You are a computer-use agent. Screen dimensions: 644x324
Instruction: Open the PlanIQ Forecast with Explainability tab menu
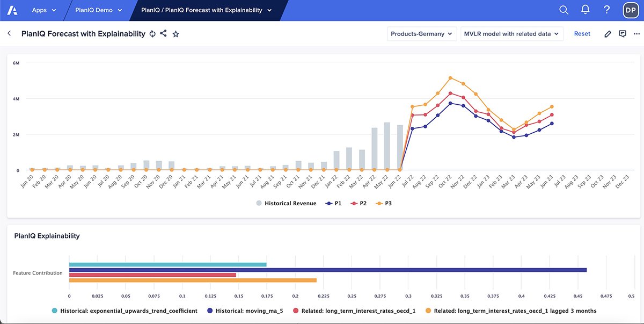tap(206, 10)
